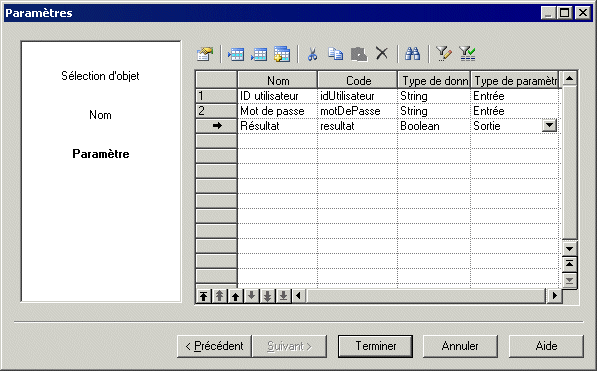This screenshot has height=371, width=597.
Task: Delete the selected row with X icon
Action: click(x=382, y=54)
